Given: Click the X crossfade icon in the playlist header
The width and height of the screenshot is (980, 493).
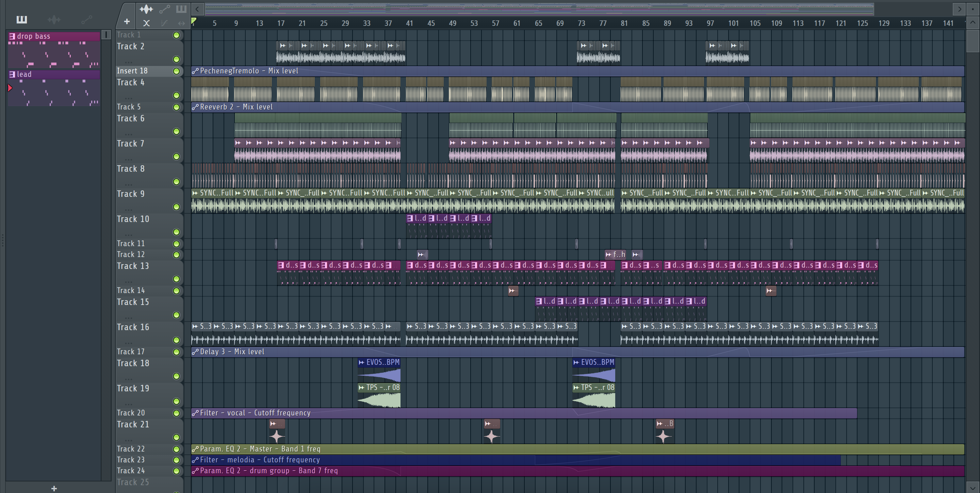Looking at the screenshot, I should click(146, 23).
